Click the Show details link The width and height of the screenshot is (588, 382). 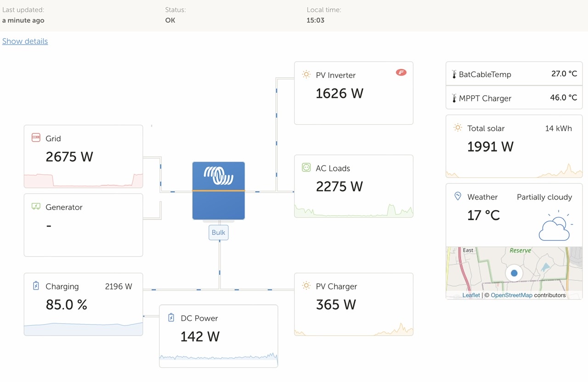click(x=25, y=41)
